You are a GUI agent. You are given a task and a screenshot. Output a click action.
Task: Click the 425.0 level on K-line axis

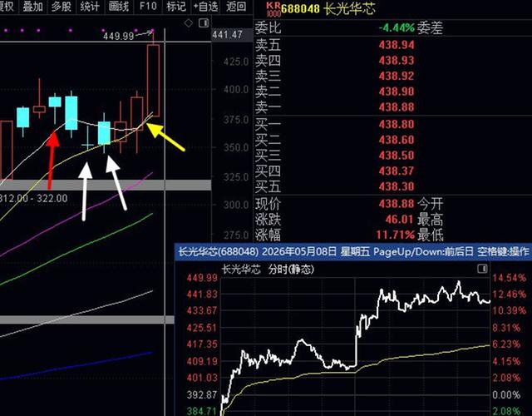(x=236, y=62)
